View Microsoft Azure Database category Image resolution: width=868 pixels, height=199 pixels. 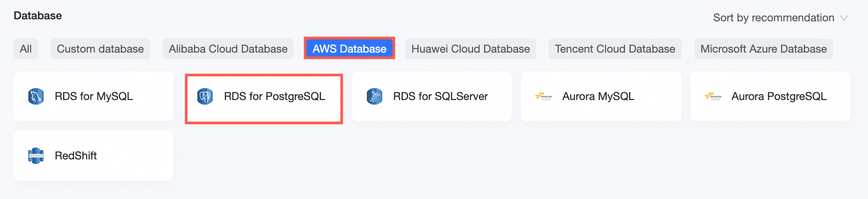(x=764, y=49)
